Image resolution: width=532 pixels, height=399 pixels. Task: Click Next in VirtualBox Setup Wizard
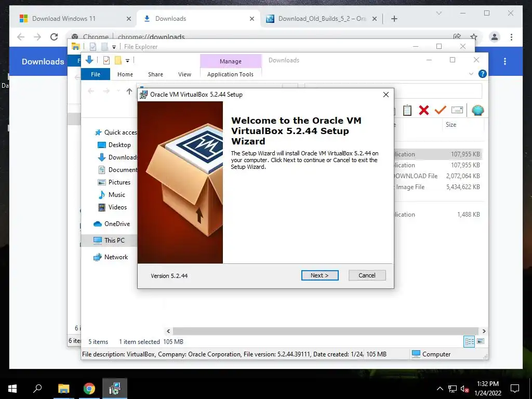click(x=320, y=275)
